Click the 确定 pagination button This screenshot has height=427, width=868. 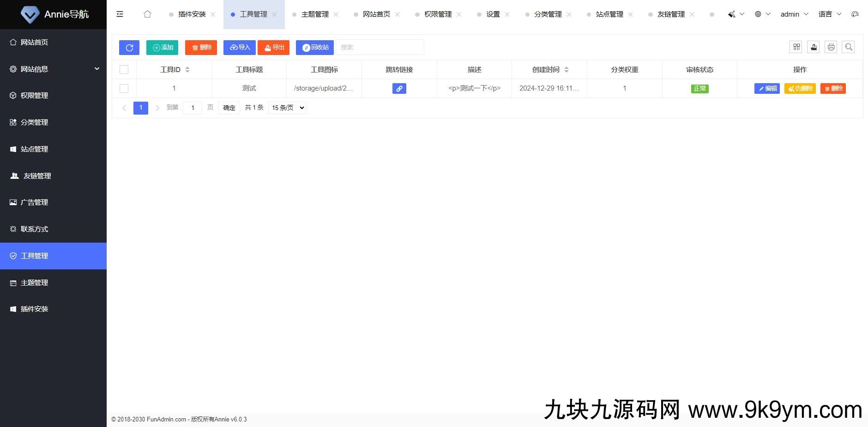(229, 108)
